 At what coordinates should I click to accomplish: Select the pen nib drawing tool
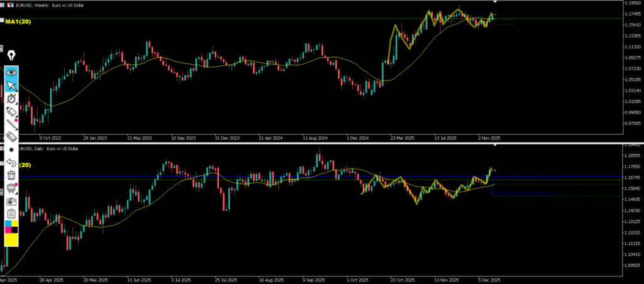pos(11,56)
